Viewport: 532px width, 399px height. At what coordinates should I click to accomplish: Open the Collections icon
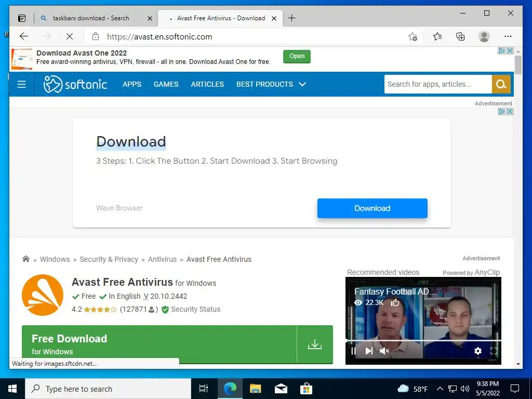pos(460,36)
